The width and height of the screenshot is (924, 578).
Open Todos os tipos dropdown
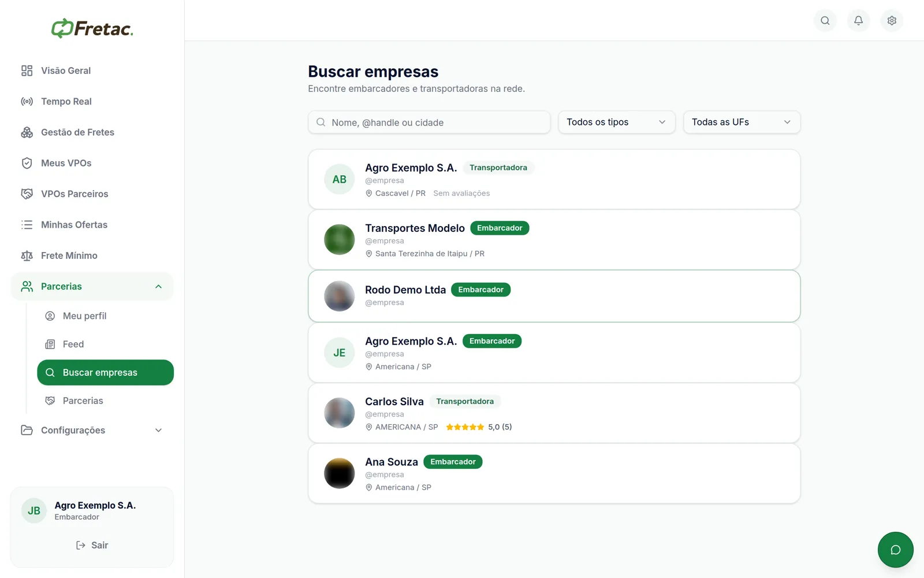coord(617,122)
